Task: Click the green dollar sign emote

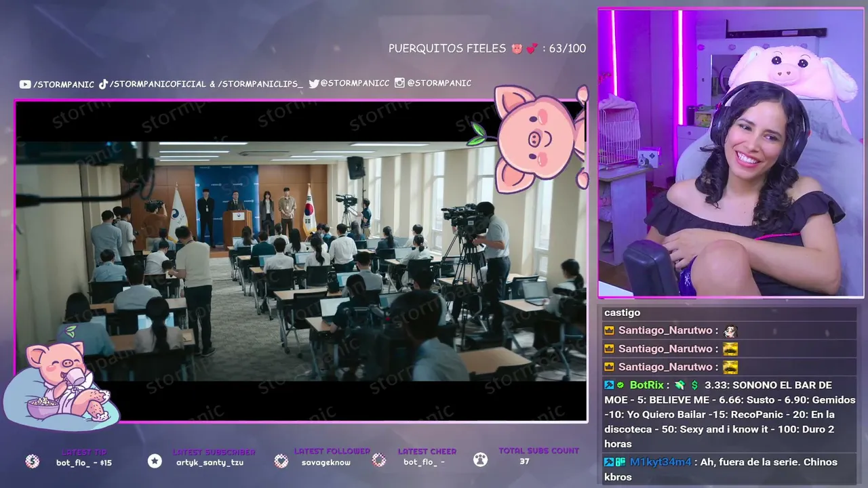Action: pos(694,385)
